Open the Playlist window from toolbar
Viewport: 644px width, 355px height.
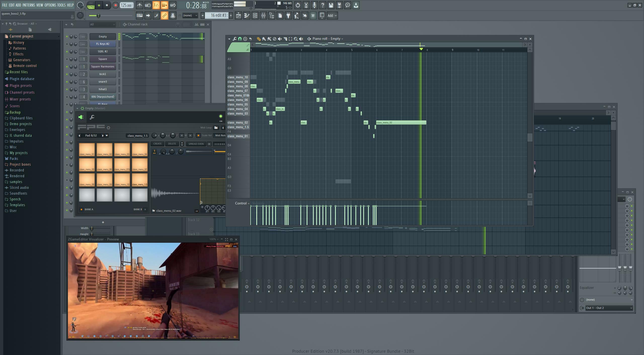(238, 16)
